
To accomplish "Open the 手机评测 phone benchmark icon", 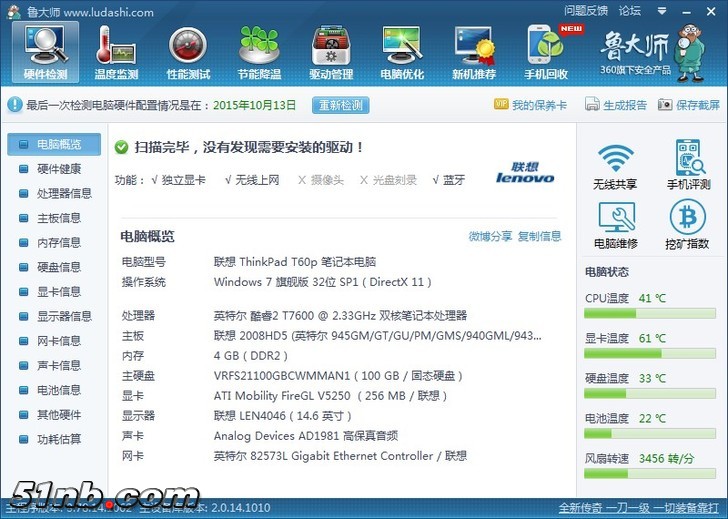I will 687,166.
